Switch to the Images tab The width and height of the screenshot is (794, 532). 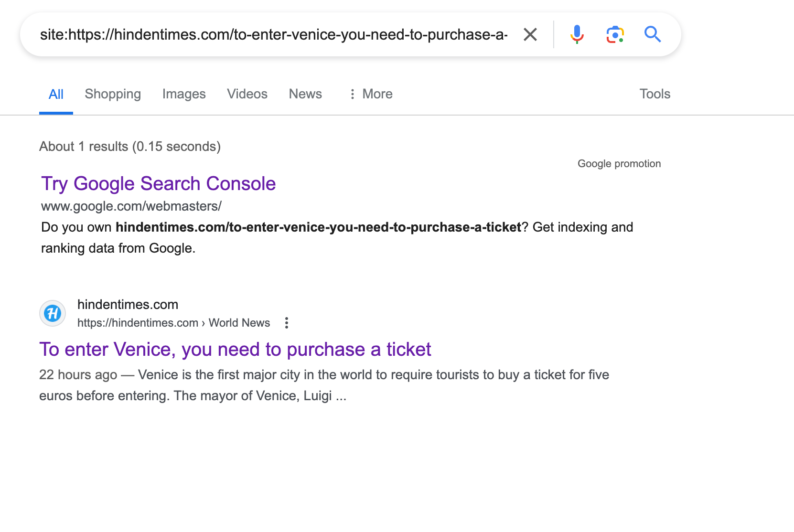pos(184,94)
